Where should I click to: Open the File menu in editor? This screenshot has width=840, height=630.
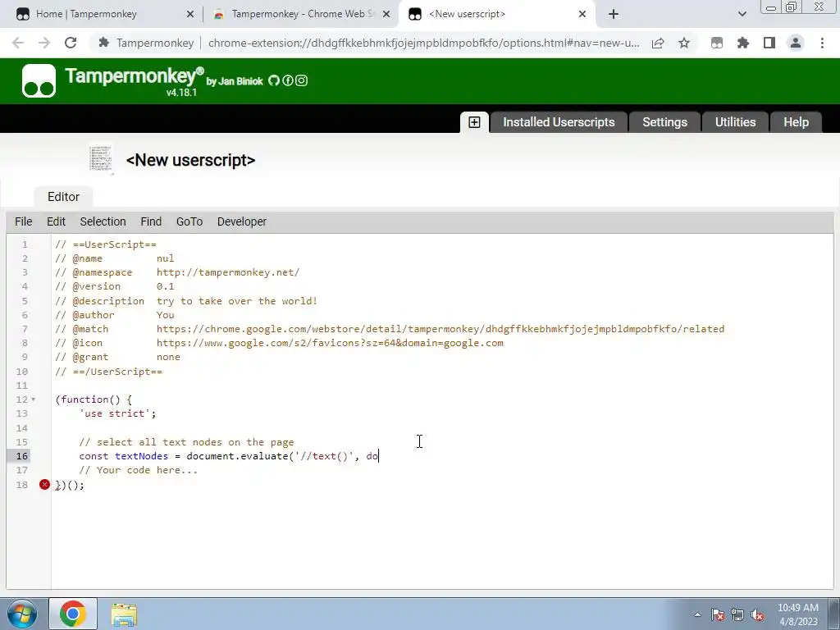pos(24,221)
